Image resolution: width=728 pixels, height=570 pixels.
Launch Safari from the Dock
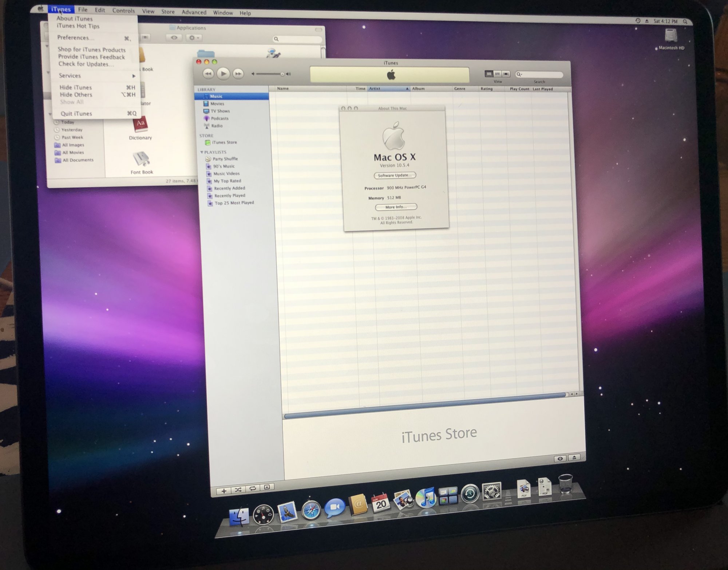(x=311, y=510)
